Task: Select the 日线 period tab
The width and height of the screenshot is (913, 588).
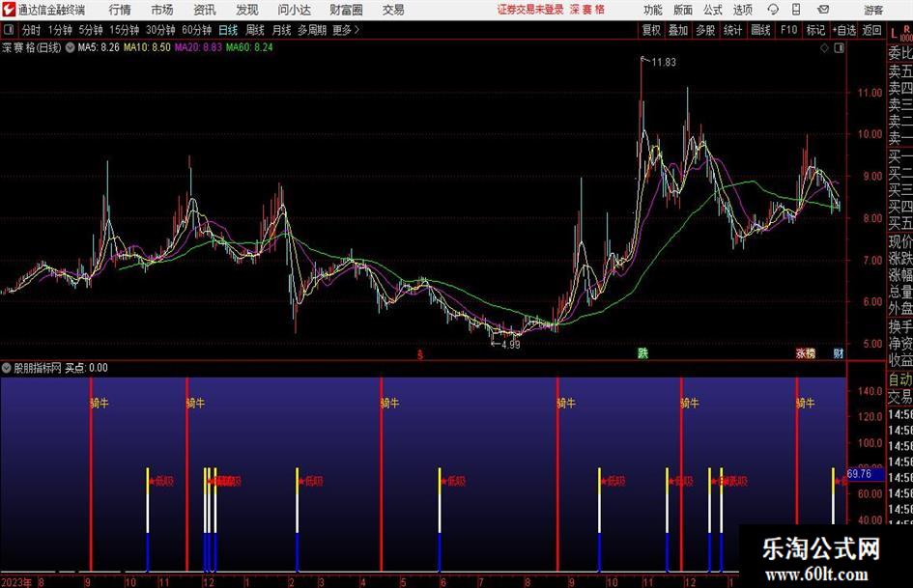Action: (228, 30)
